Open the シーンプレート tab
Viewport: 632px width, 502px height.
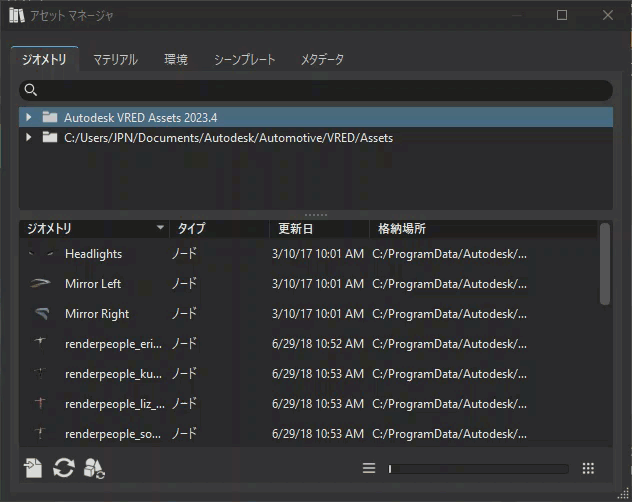click(244, 60)
